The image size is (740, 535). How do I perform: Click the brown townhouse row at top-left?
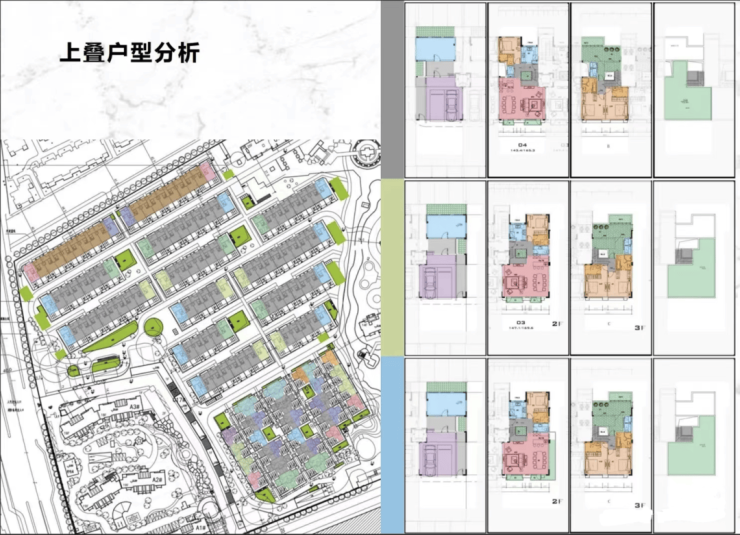pyautogui.click(x=73, y=250)
